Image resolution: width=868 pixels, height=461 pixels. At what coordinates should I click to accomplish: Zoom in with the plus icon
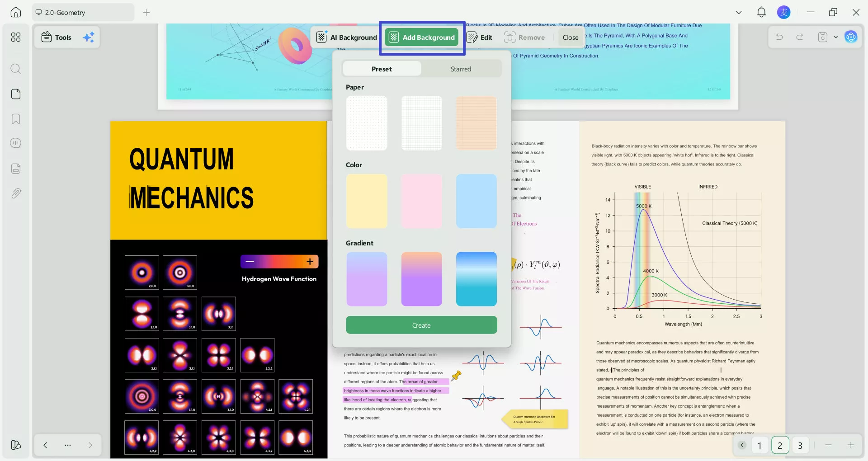[x=851, y=445]
